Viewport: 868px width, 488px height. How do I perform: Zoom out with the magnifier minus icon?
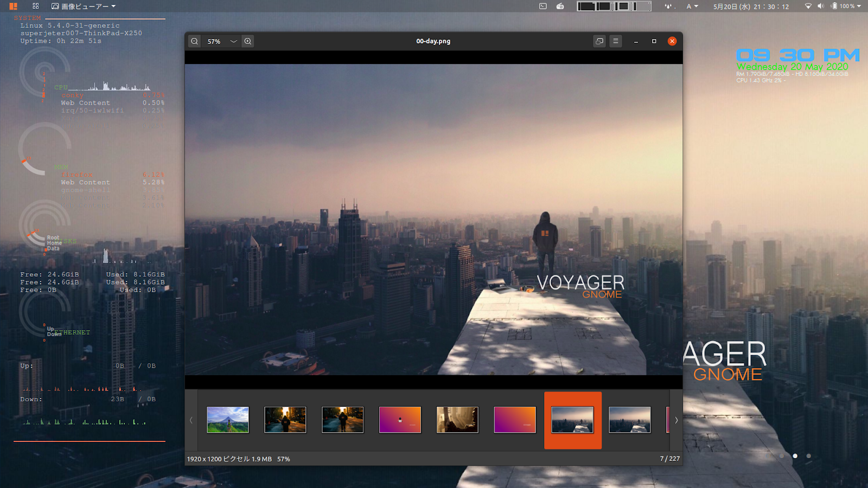[194, 41]
